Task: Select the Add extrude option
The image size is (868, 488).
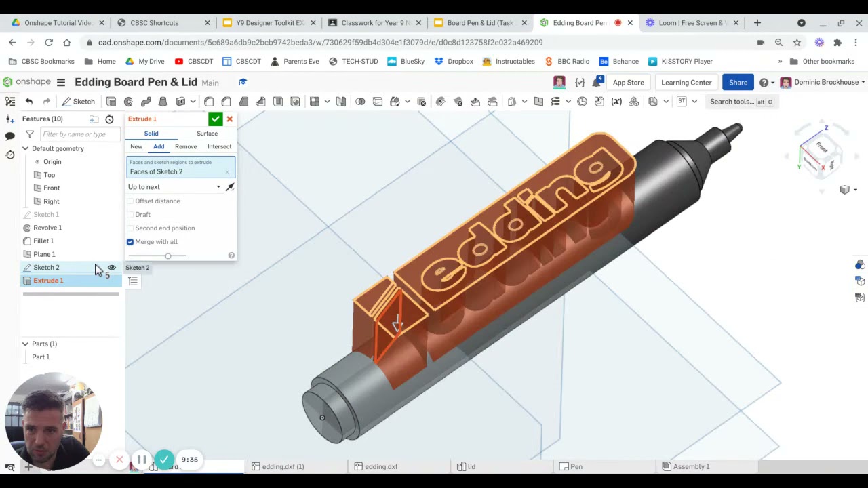Action: pyautogui.click(x=159, y=146)
